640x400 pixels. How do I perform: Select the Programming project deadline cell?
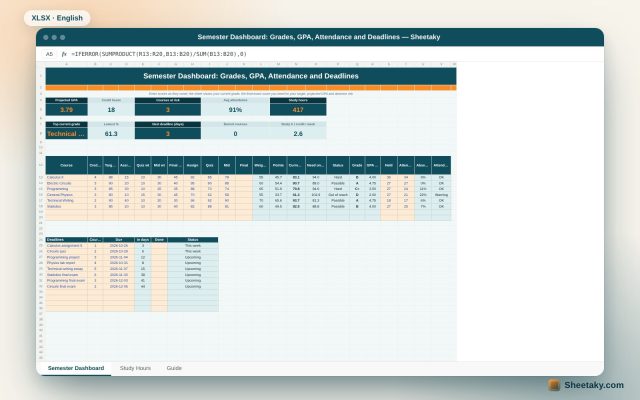click(x=67, y=258)
